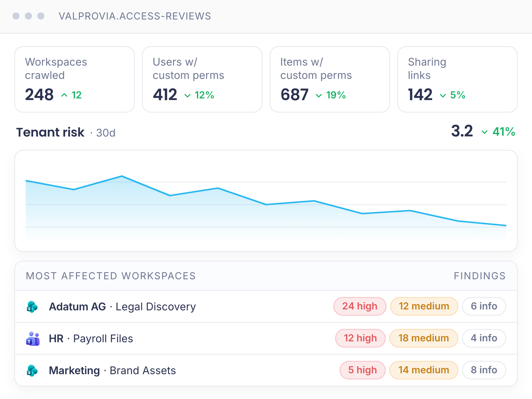Click the up arrow next to 12 workspaces
This screenshot has height=399, width=532.
click(64, 95)
